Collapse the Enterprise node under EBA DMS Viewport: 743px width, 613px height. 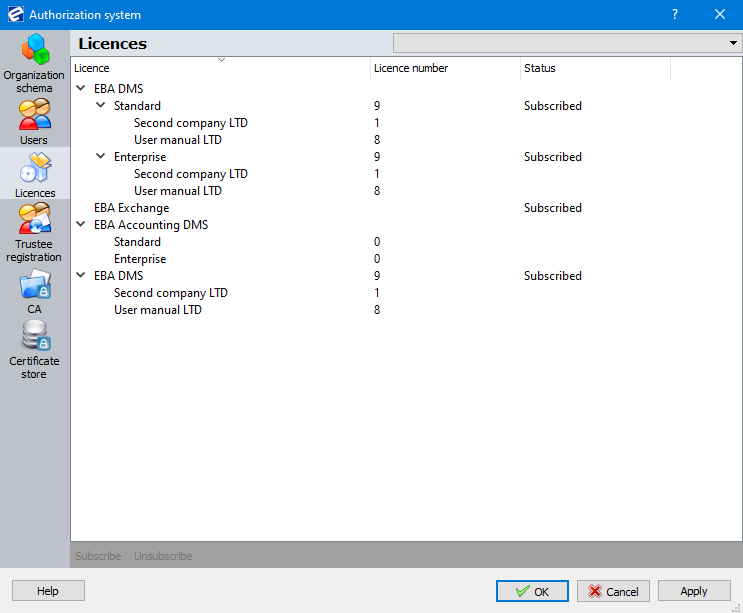(100, 156)
